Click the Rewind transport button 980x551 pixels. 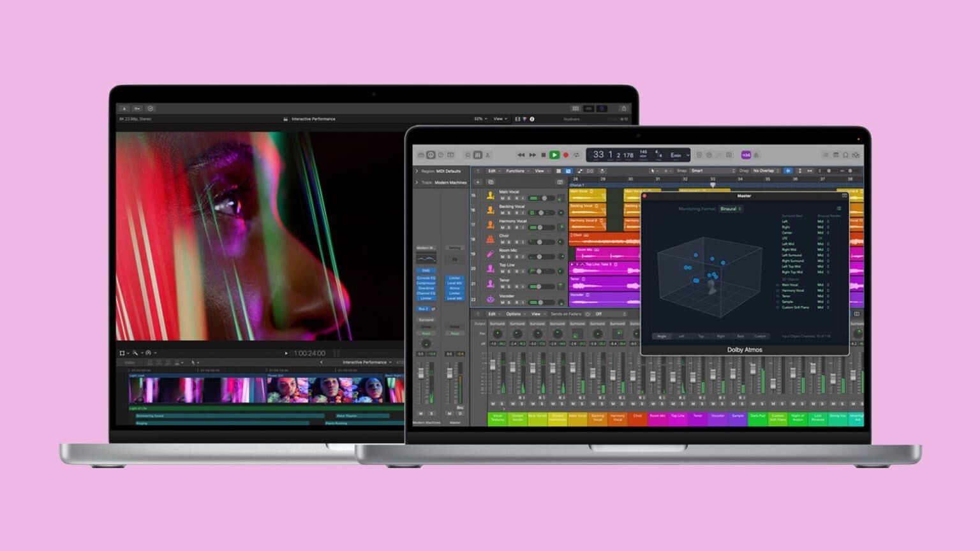(521, 155)
